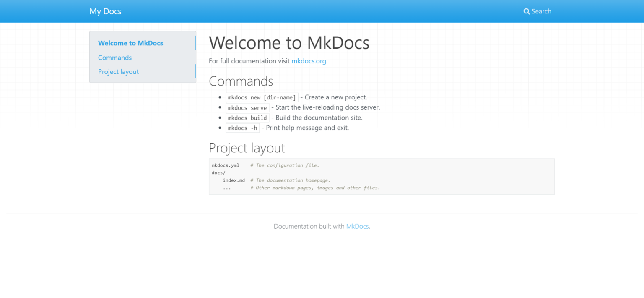Click the mkdocs build code snippet
The height and width of the screenshot is (298, 644).
[x=247, y=118]
